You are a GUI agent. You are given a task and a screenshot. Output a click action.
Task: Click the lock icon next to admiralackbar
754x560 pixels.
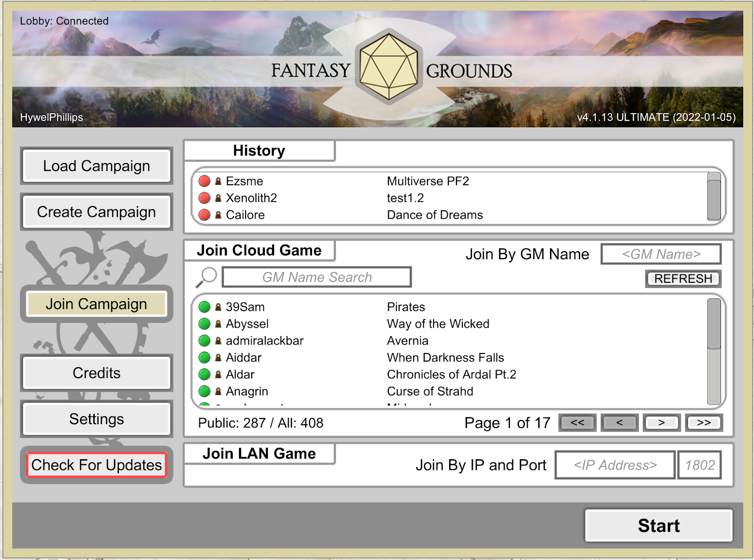coord(218,341)
